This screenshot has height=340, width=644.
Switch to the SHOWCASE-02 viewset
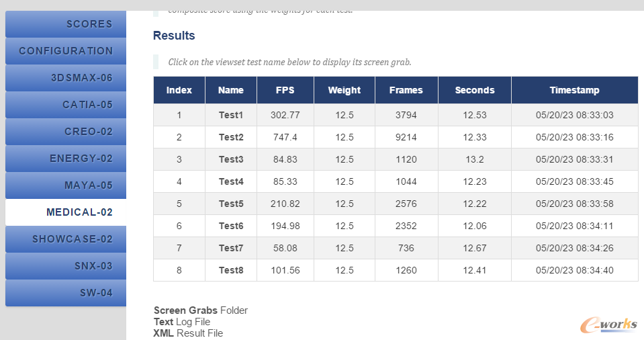[66, 239]
